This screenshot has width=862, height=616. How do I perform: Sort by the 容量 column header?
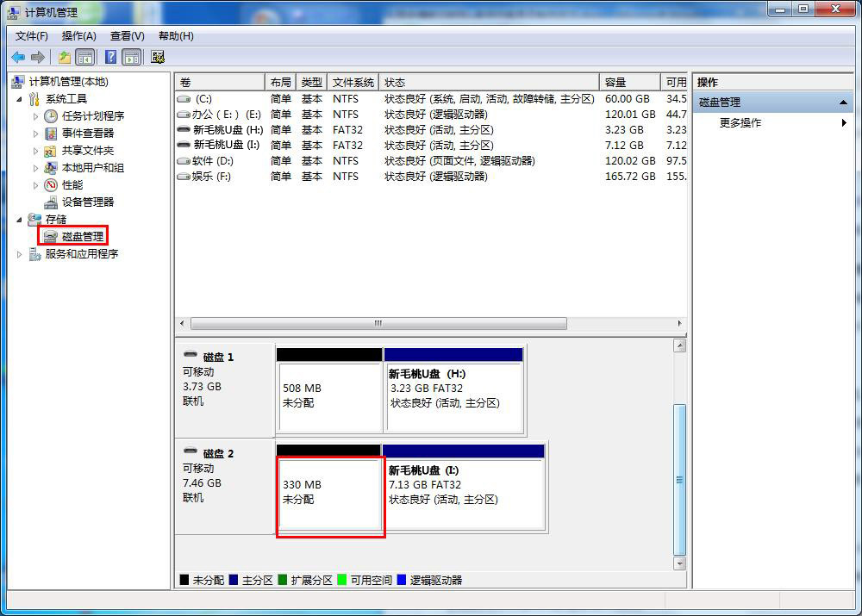[x=629, y=83]
